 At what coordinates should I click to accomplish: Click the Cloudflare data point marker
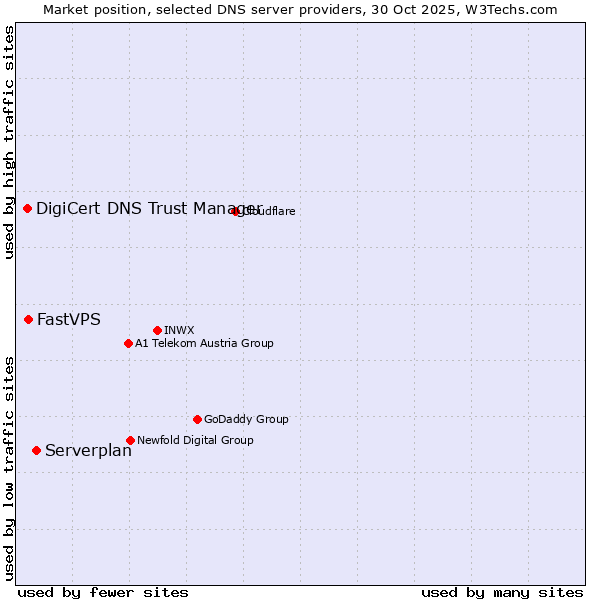(x=236, y=211)
